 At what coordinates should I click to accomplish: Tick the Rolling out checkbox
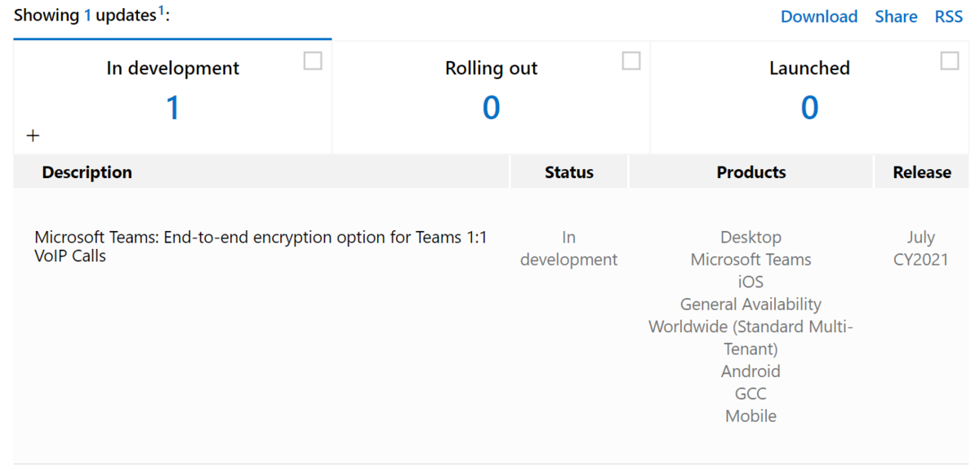(631, 61)
